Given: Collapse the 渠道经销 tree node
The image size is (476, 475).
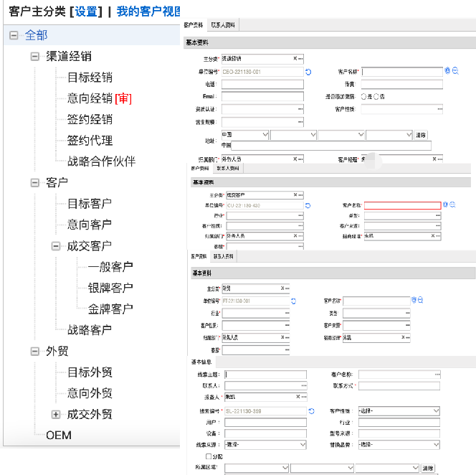Looking at the screenshot, I should point(34,56).
